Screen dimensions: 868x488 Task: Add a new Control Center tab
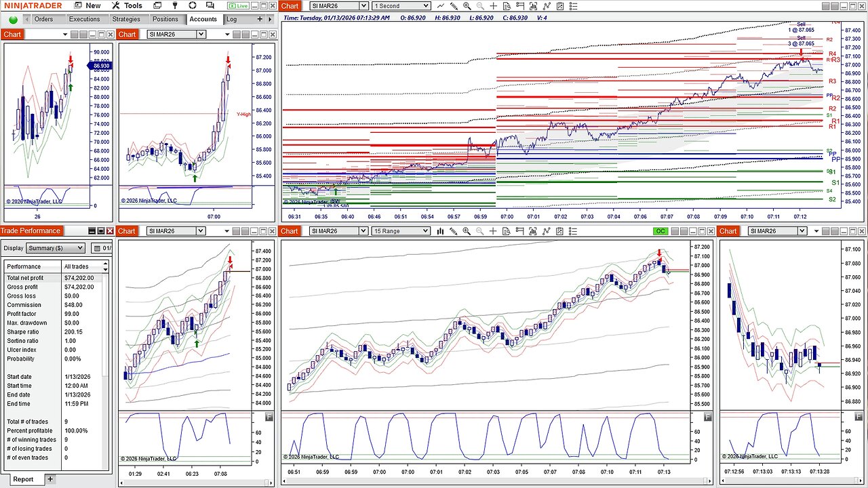coord(260,19)
